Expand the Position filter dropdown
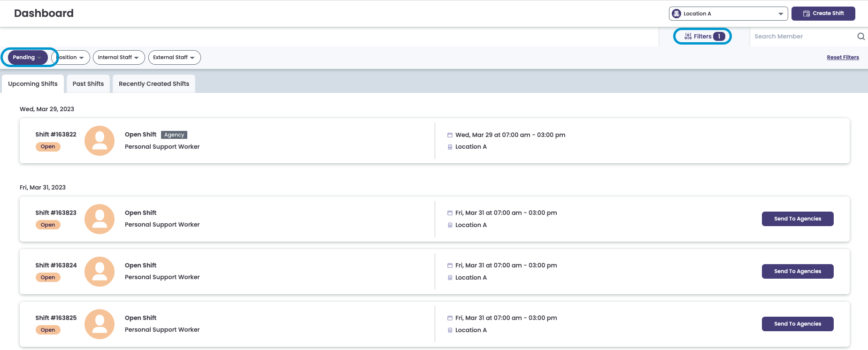Image resolution: width=868 pixels, height=350 pixels. (x=69, y=57)
